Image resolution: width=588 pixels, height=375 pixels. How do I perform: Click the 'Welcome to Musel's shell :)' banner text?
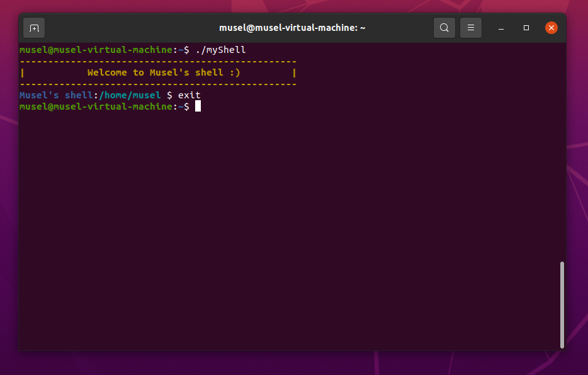164,72
